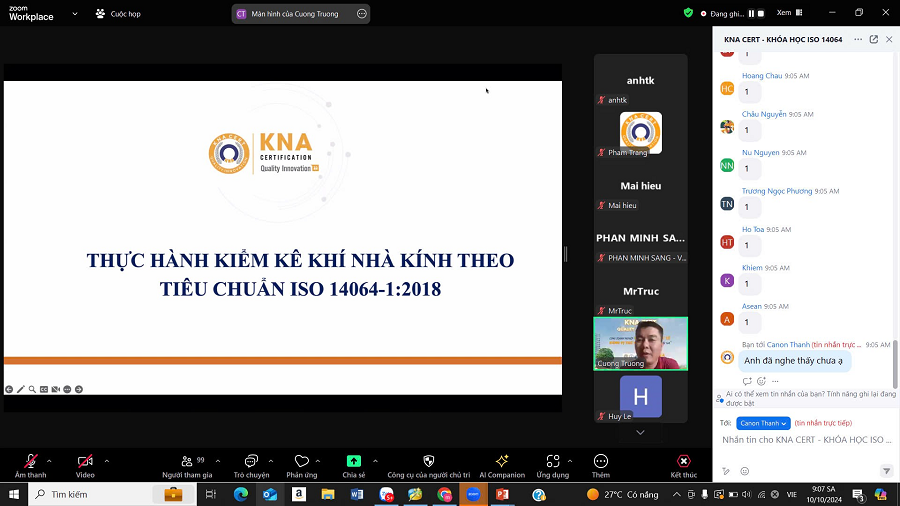This screenshot has height=506, width=900.
Task: Pick pen tool on slide controls
Action: point(21,390)
